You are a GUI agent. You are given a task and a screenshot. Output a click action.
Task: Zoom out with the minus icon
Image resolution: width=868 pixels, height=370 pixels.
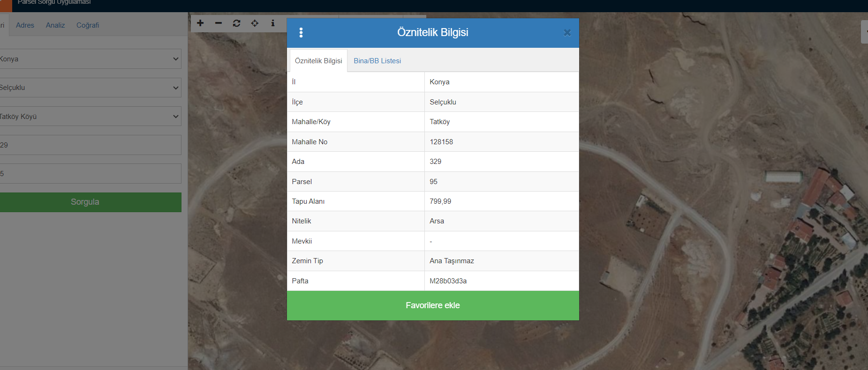tap(219, 23)
